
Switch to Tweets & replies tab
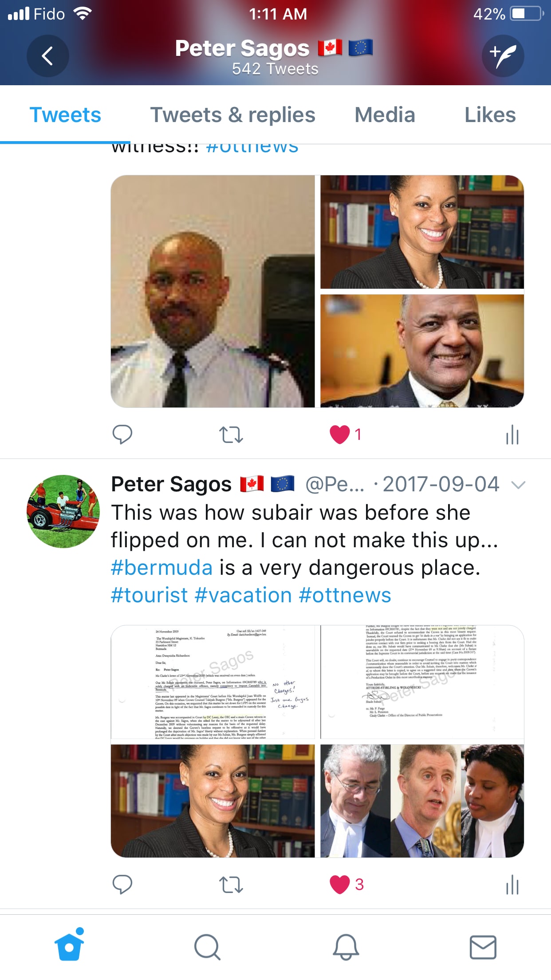(x=233, y=115)
